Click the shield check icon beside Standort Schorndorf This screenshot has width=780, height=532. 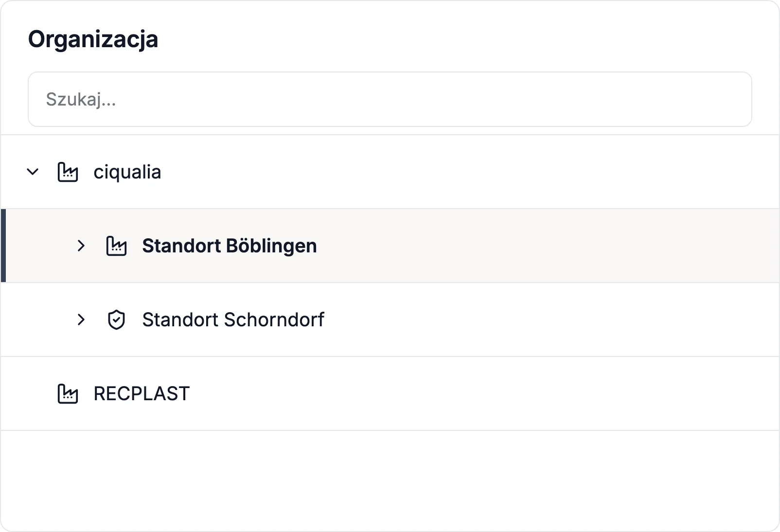point(116,319)
